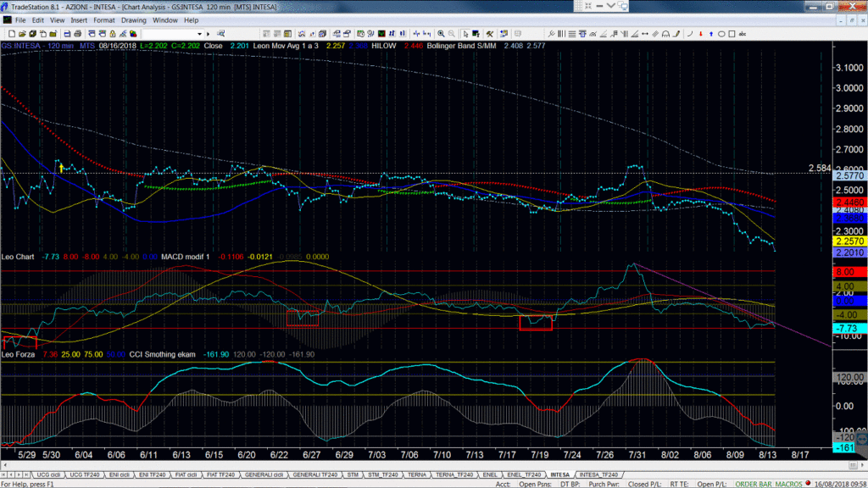
Task: Click the Bollinger Band S/MM label
Action: pyautogui.click(x=462, y=46)
